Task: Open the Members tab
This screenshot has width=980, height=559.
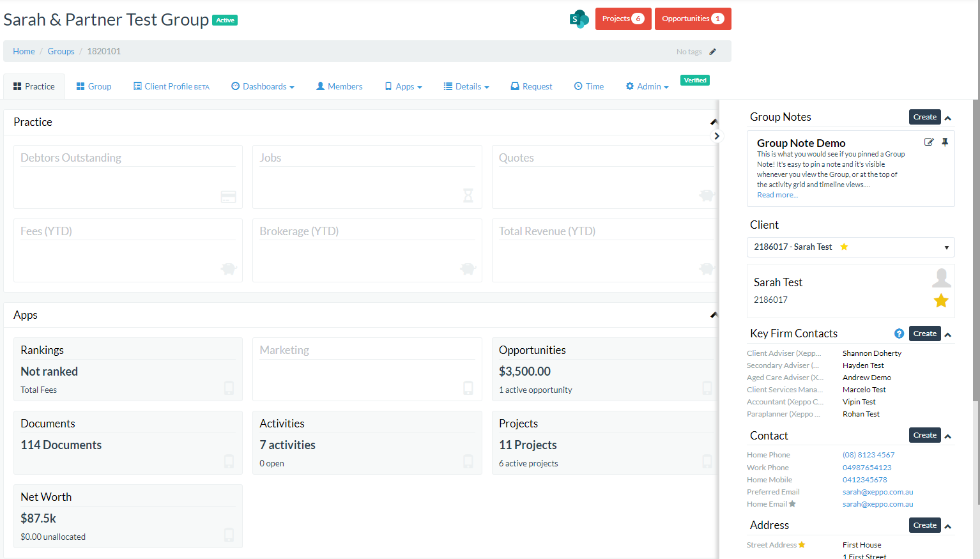Action: (x=339, y=86)
